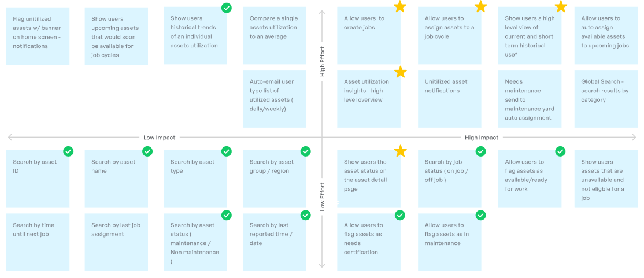This screenshot has height=278, width=644.
Task: Toggle checkmark on 'Search by asset type'
Action: pos(227,151)
